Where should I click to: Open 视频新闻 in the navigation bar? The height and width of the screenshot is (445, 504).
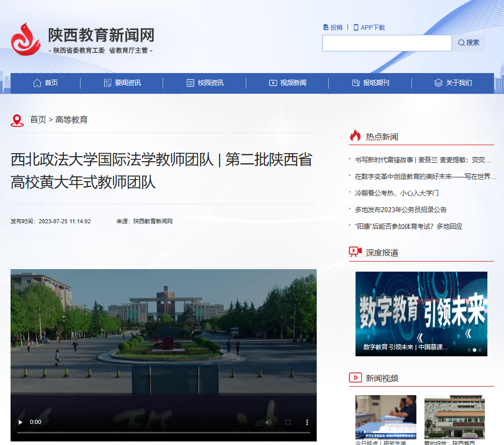287,83
